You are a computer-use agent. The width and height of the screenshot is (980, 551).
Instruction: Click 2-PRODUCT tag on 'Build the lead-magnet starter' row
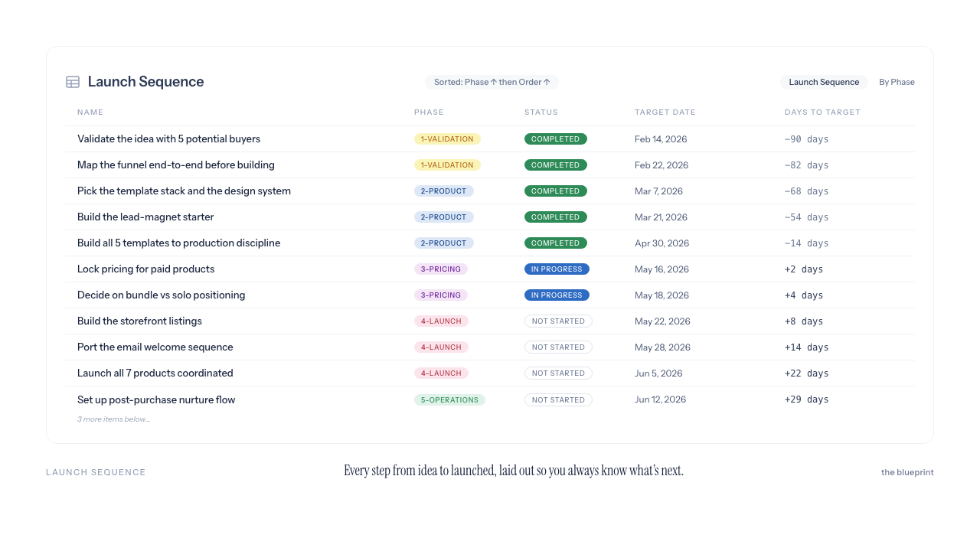tap(444, 217)
